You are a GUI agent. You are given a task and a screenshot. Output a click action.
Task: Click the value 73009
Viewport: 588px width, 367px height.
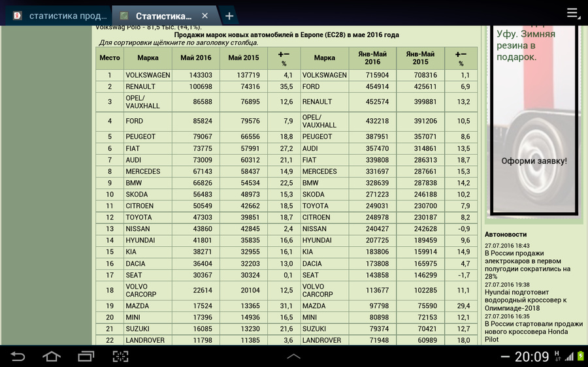pyautogui.click(x=203, y=160)
